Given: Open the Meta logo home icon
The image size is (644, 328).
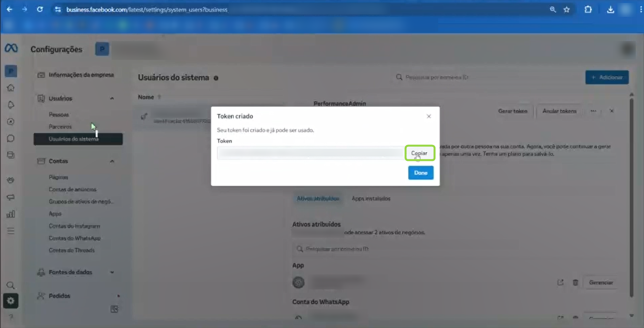Looking at the screenshot, I should click(11, 48).
